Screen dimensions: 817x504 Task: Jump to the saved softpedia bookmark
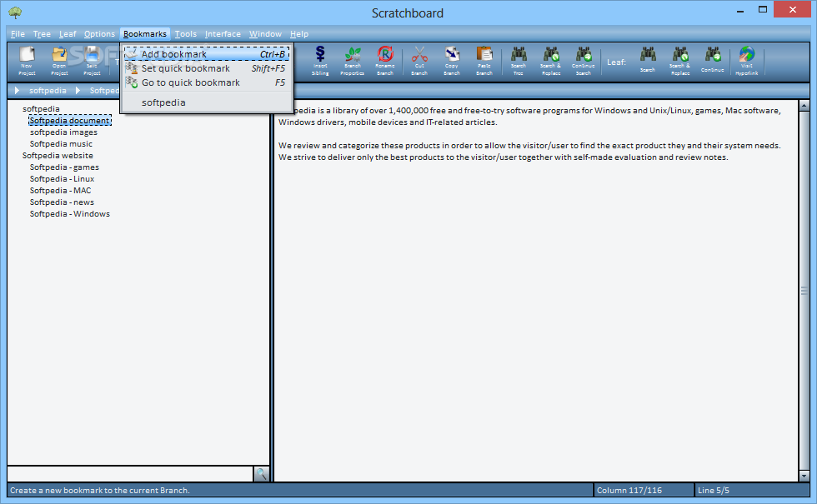click(x=207, y=102)
